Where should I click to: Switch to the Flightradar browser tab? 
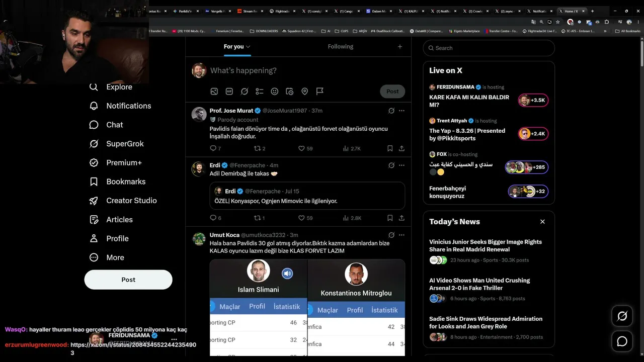pyautogui.click(x=282, y=11)
